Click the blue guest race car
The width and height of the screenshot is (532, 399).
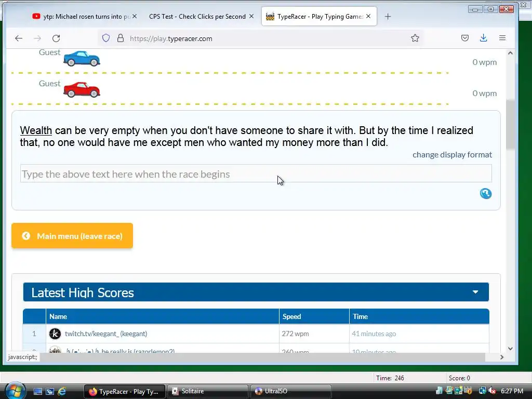pos(82,58)
